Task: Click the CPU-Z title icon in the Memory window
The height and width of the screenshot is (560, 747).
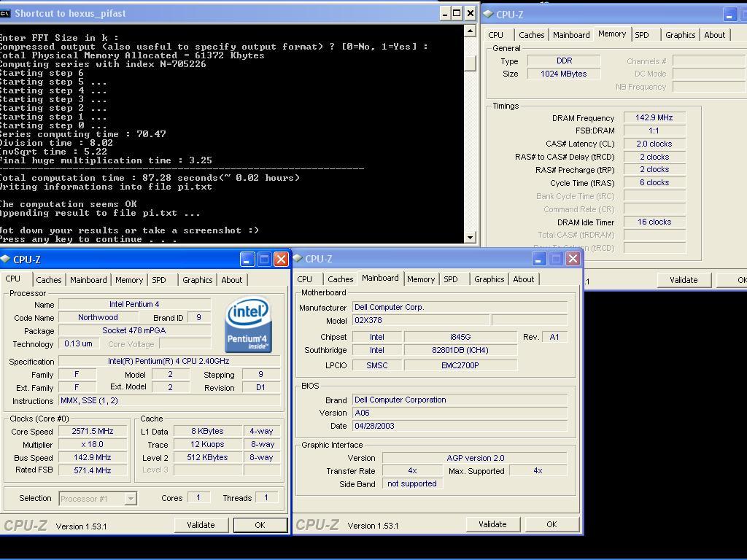Action: [x=488, y=15]
